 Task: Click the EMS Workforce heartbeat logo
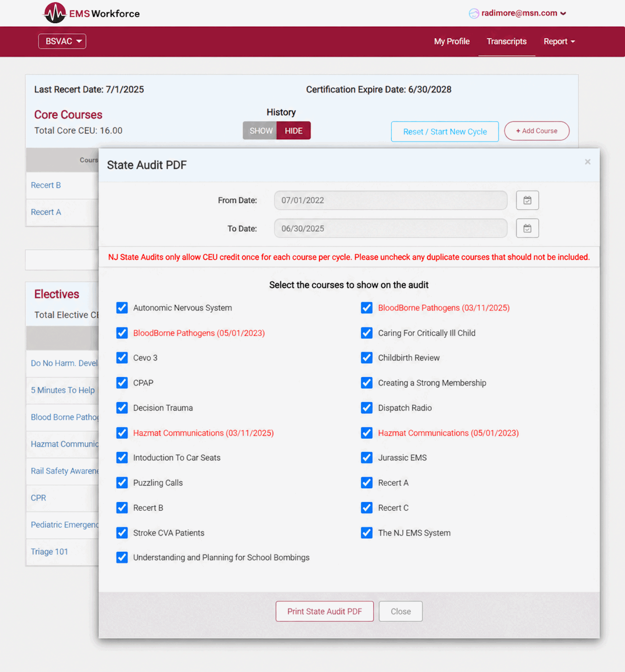55,13
